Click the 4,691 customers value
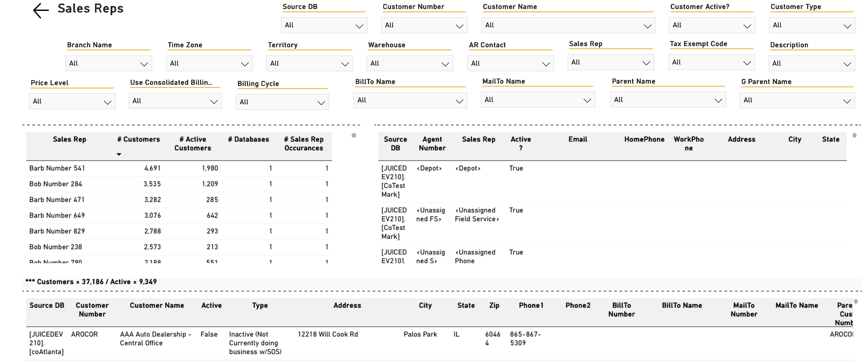The height and width of the screenshot is (361, 868). [x=152, y=168]
